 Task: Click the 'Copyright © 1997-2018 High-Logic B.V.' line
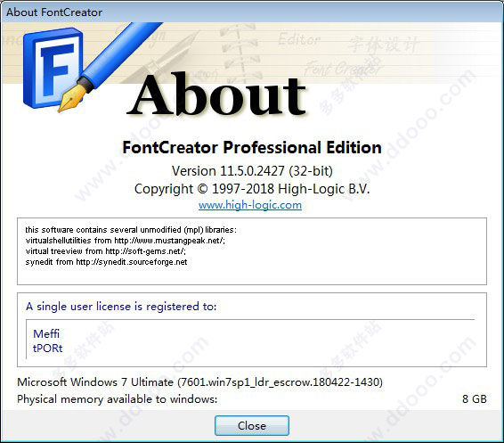click(x=252, y=189)
